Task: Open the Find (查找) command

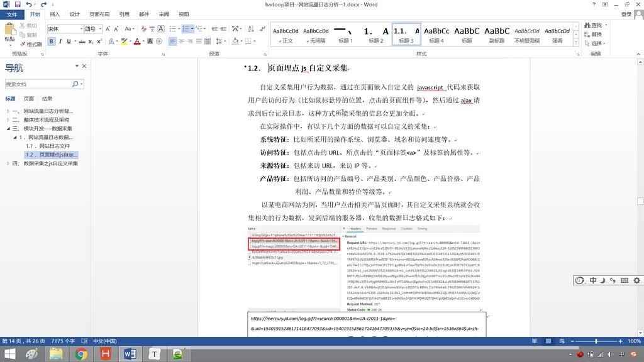Action: [596, 25]
